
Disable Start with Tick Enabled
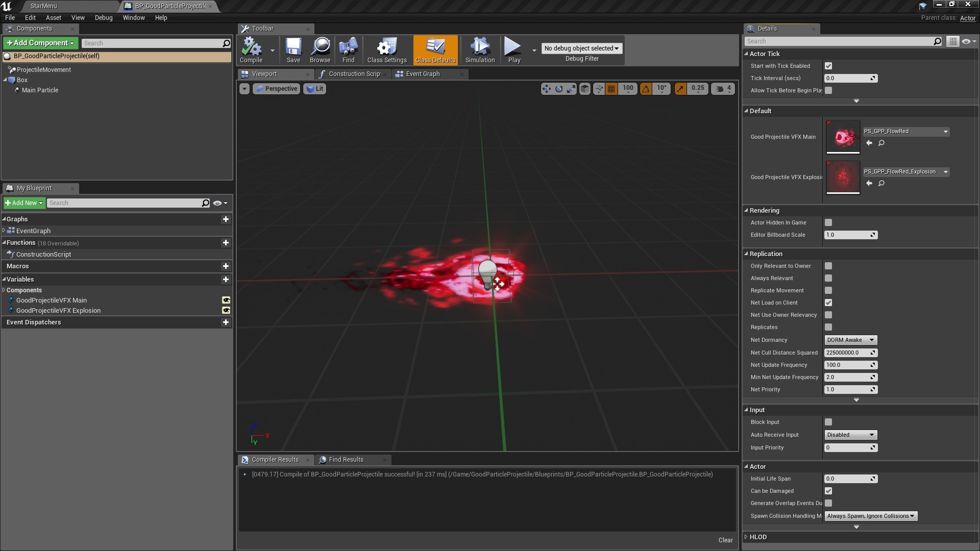pyautogui.click(x=828, y=66)
